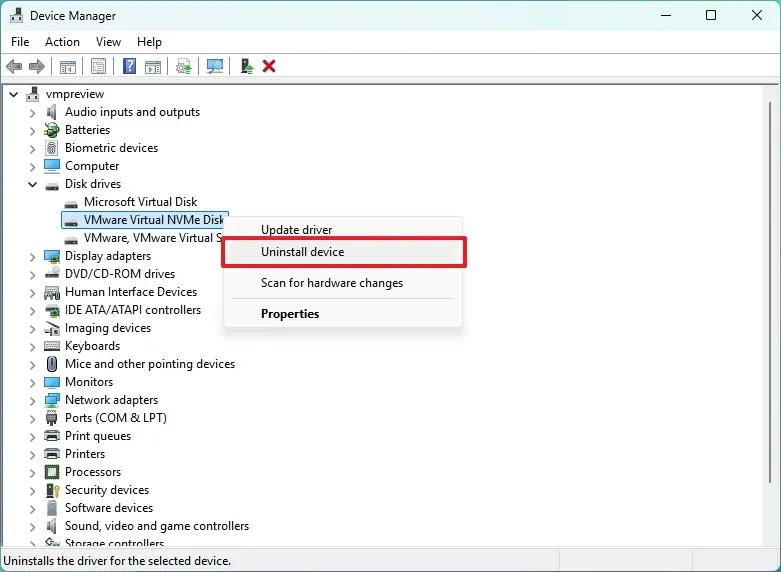The width and height of the screenshot is (781, 572).
Task: Click the Forward arrow toolbar icon
Action: click(x=37, y=66)
